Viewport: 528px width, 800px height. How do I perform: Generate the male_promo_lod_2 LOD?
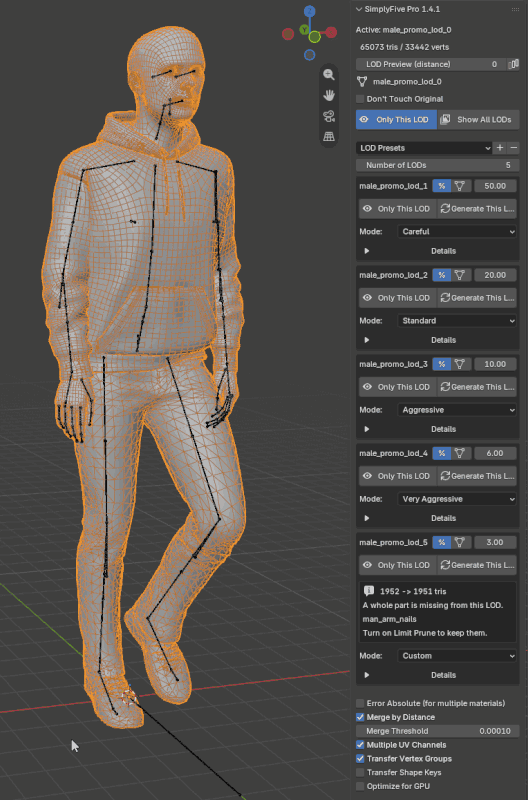tap(477, 298)
